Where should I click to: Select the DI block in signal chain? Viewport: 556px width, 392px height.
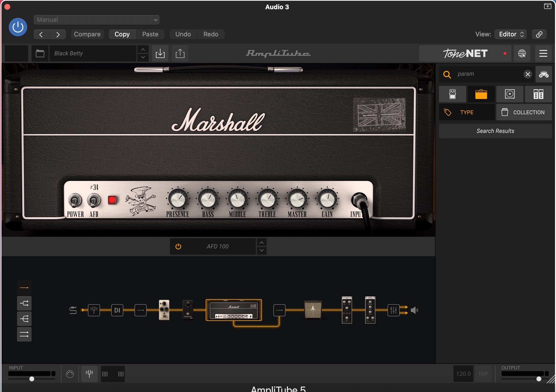pos(117,310)
